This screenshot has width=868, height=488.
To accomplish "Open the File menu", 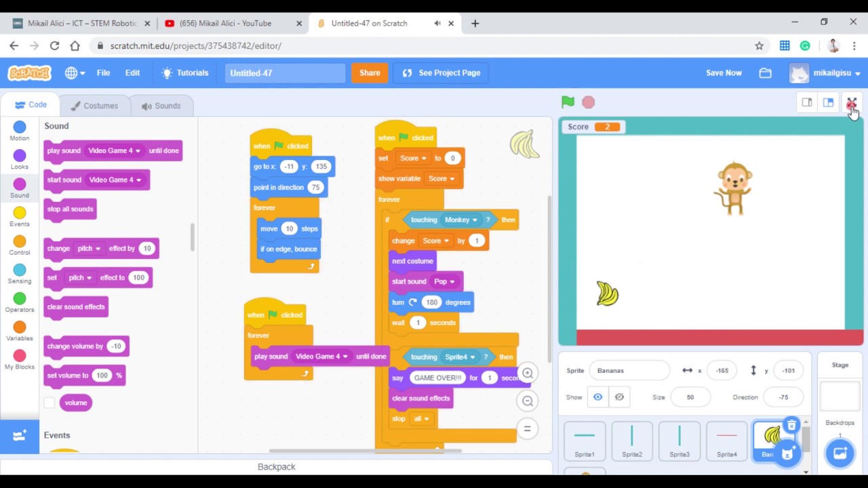I will pyautogui.click(x=103, y=73).
